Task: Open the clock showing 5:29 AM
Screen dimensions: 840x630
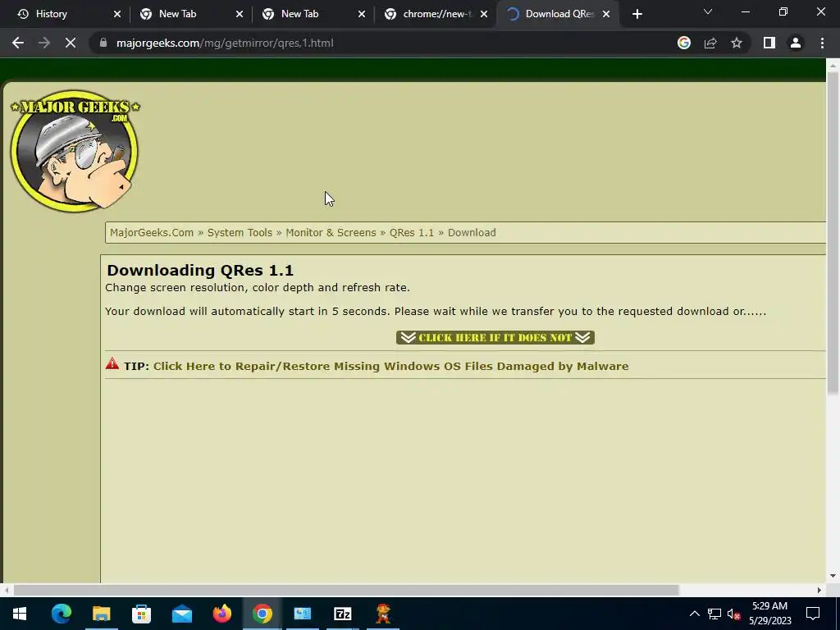Action: click(769, 614)
